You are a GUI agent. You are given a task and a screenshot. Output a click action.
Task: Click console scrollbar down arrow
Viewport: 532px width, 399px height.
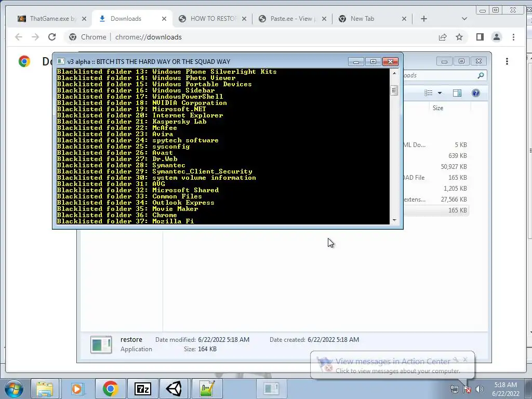point(394,220)
